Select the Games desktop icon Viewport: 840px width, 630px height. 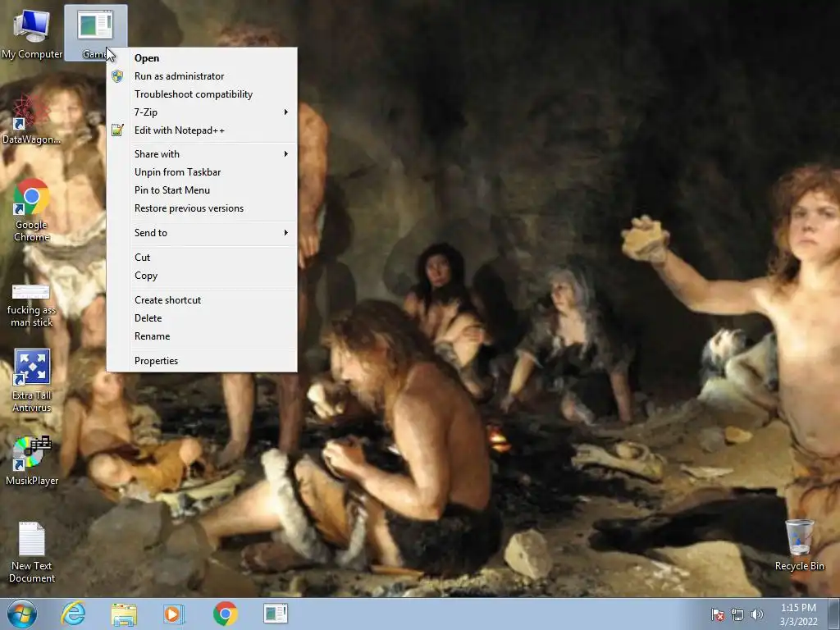click(x=95, y=32)
